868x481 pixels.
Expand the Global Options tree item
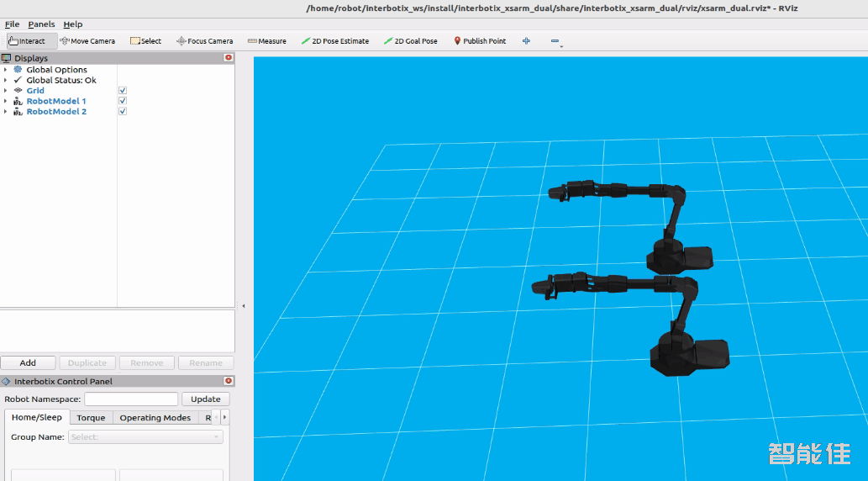pyautogui.click(x=6, y=70)
